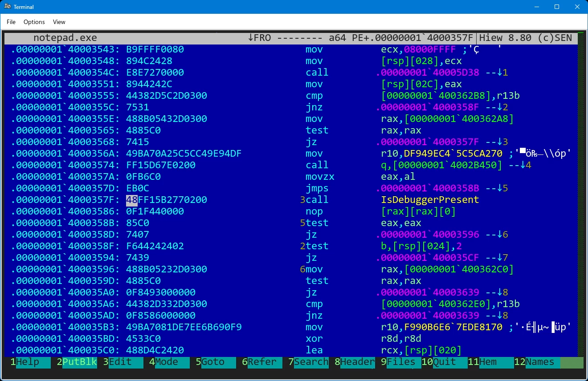The width and height of the screenshot is (588, 381).
Task: Click the 2PutBlk function key
Action: [77, 362]
